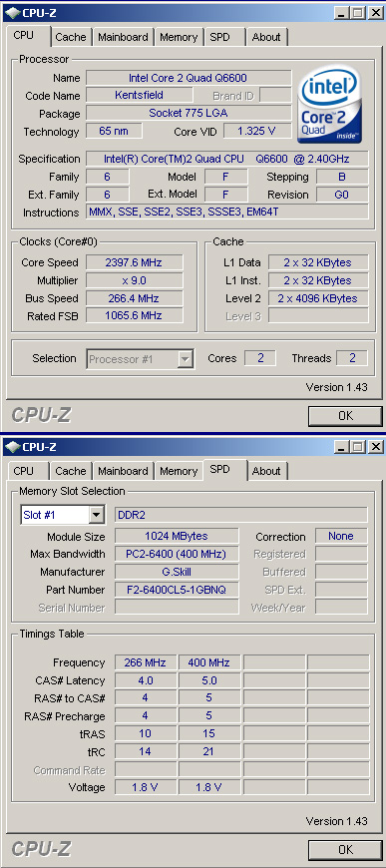
Task: Open Mainboard tab in top CPU-Z window
Action: [x=123, y=37]
